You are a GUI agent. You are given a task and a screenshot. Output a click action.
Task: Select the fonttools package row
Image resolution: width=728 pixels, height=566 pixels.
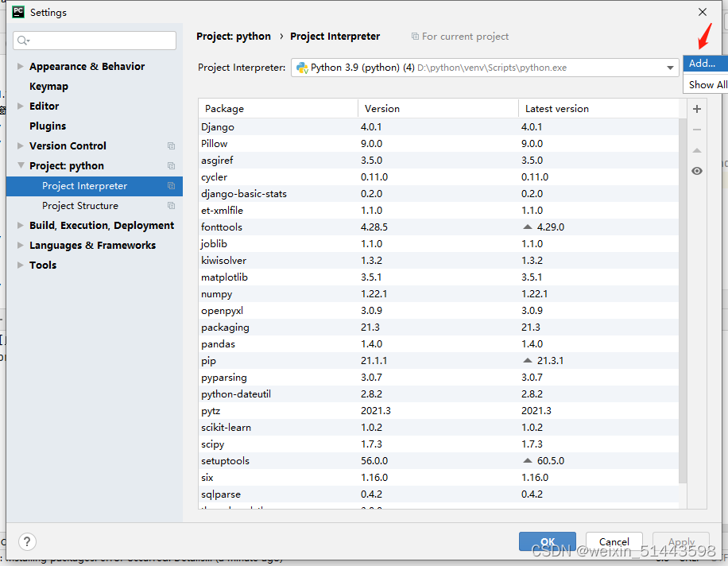point(438,227)
